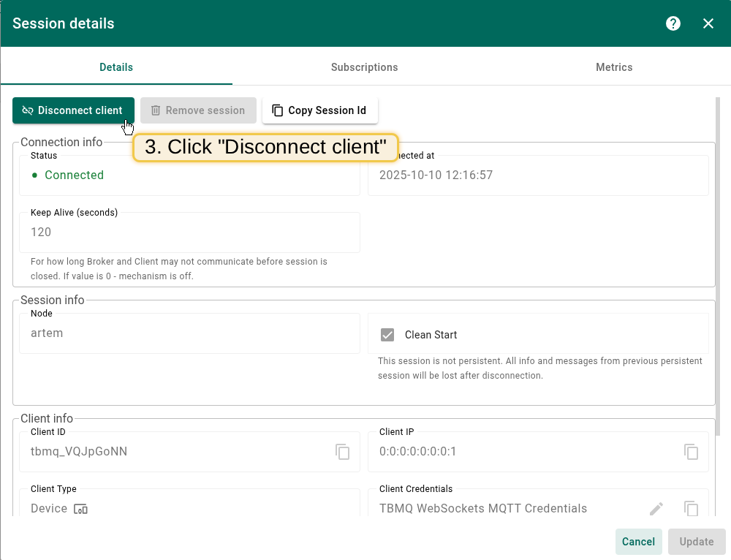731x560 pixels.
Task: Cancel the session details dialog
Action: click(x=638, y=542)
